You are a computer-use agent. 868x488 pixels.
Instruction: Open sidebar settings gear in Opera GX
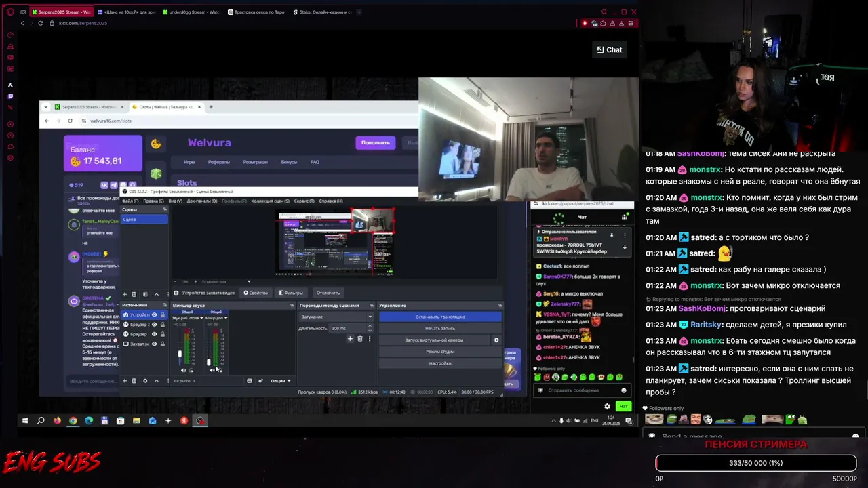[x=10, y=158]
